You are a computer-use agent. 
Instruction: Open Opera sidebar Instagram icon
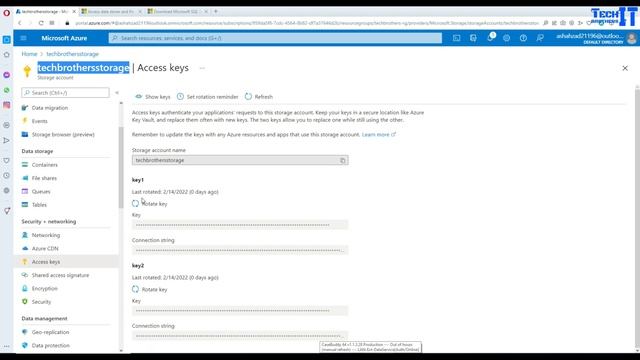click(7, 105)
